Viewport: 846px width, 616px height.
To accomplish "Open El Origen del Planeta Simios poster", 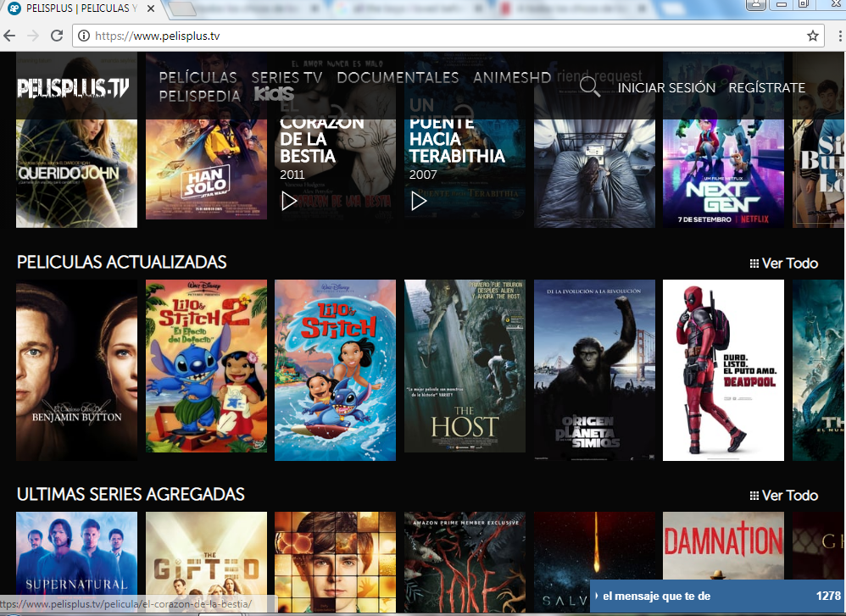I will [x=594, y=370].
